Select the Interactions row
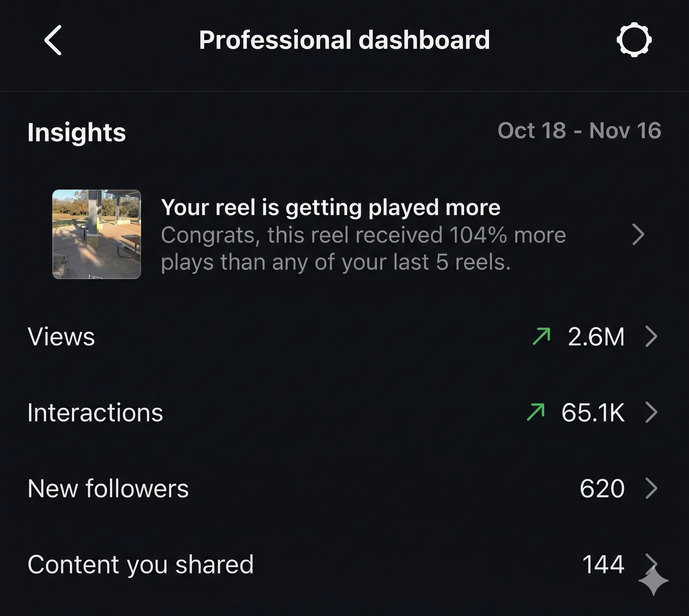Screen dimensions: 689x616 (x=96, y=412)
